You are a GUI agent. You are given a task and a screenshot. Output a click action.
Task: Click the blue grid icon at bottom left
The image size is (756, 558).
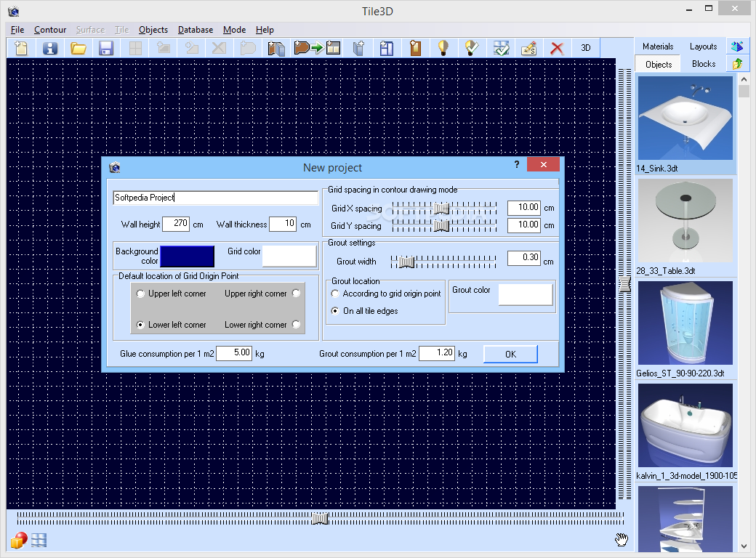[x=39, y=541]
